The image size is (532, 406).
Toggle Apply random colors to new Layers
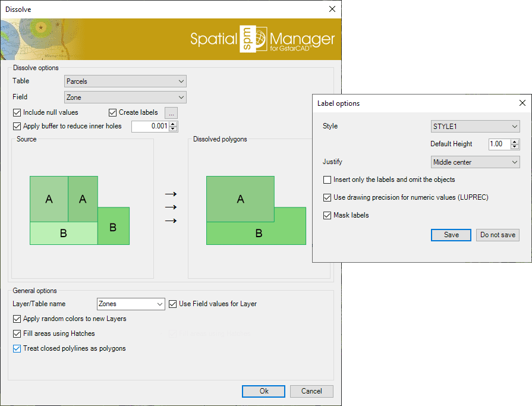click(x=17, y=319)
